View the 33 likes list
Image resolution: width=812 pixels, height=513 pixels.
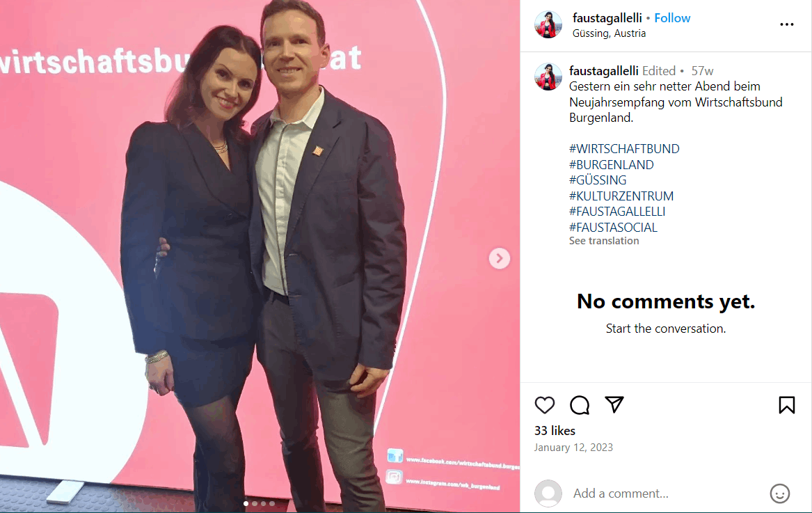click(x=555, y=431)
